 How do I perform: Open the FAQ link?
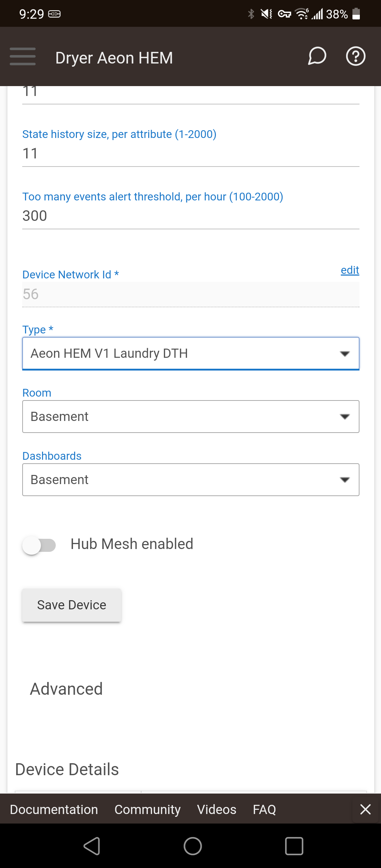(x=264, y=809)
